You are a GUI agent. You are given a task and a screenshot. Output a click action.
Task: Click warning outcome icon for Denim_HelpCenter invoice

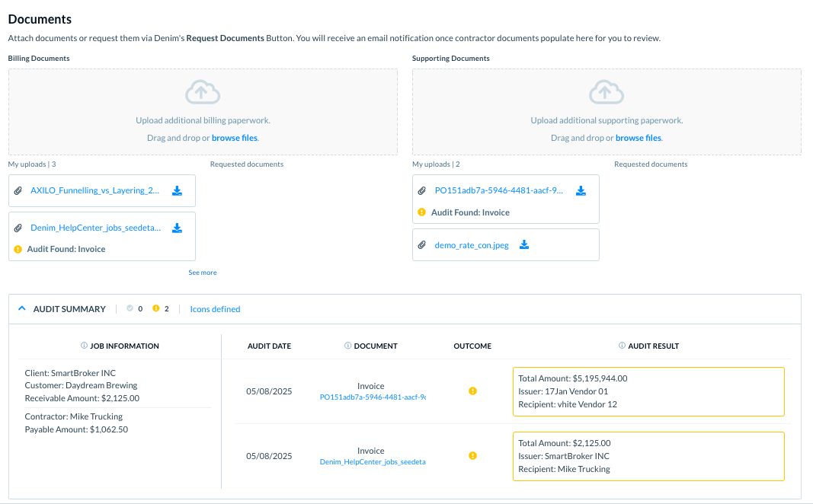point(472,456)
